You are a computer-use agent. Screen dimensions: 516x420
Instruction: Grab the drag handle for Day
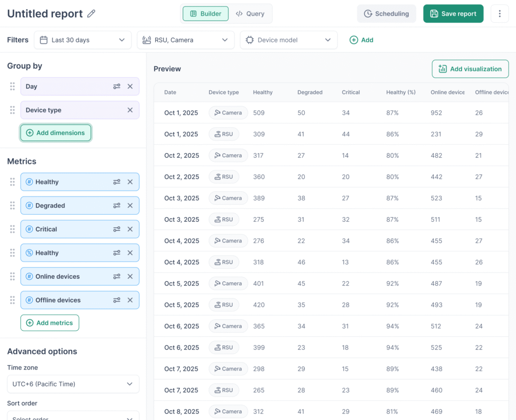click(x=13, y=86)
